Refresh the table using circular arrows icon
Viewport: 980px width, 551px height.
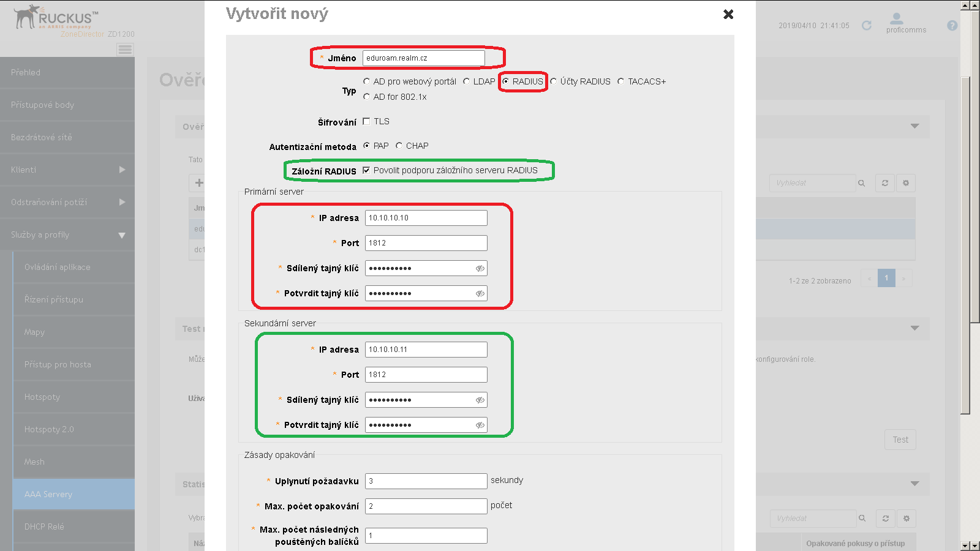(x=884, y=182)
